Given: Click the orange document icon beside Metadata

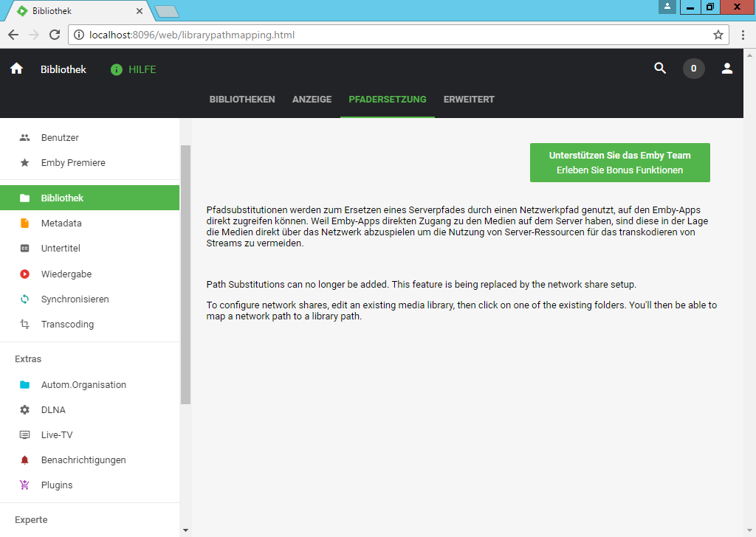Looking at the screenshot, I should point(24,223).
